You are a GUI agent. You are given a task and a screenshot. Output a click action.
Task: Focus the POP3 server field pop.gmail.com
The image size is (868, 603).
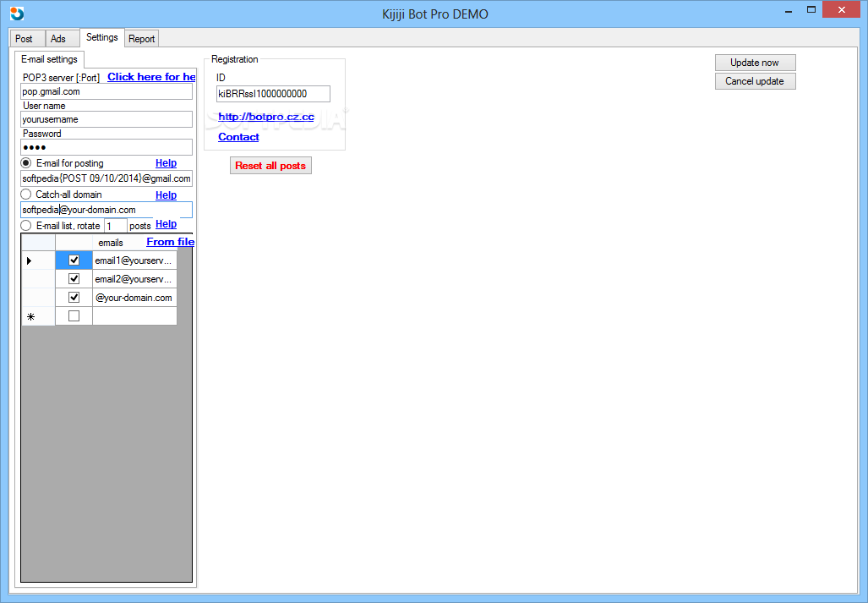106,91
